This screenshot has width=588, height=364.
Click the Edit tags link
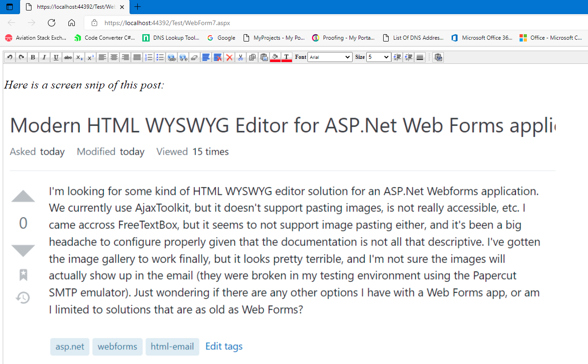224,346
